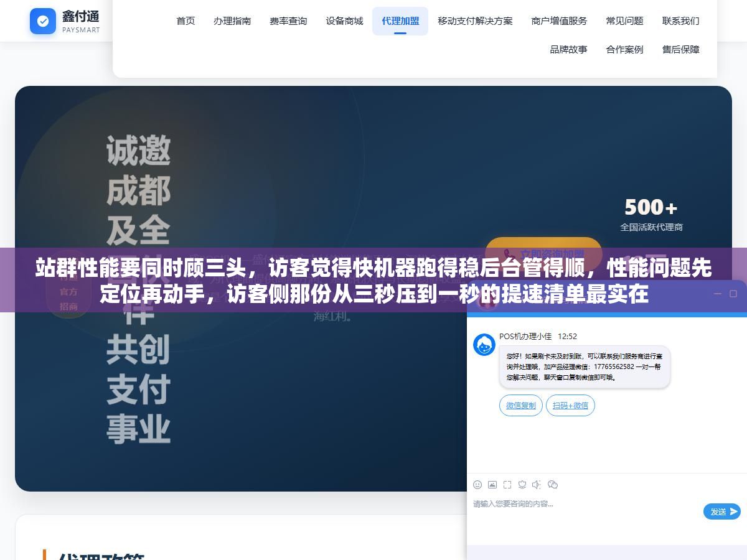Click the 全国活跃代理商 label
The height and width of the screenshot is (560, 747).
pyautogui.click(x=651, y=227)
